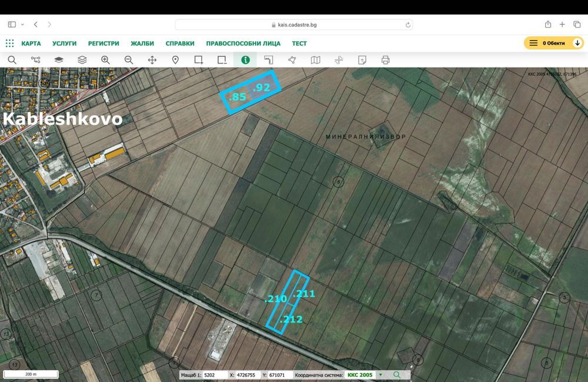Select the polygon area measure tool

pos(292,60)
